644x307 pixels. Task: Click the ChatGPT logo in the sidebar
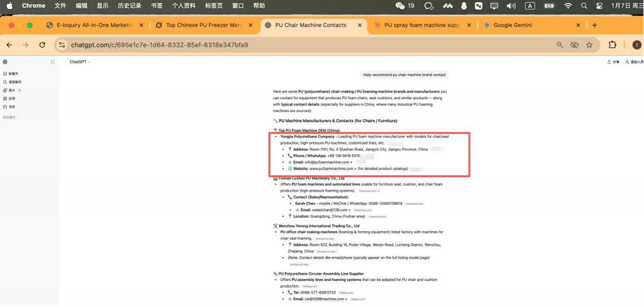tap(5, 62)
